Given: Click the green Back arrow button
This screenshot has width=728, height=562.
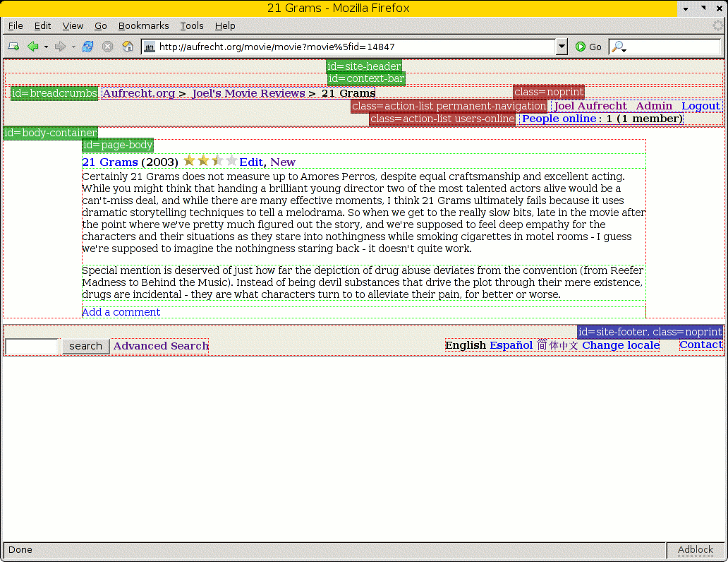Looking at the screenshot, I should coord(32,47).
